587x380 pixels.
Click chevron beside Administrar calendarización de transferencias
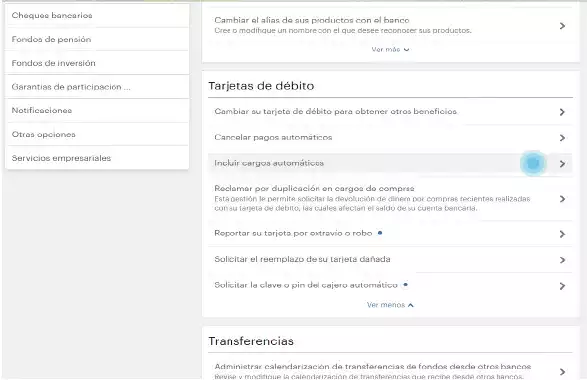562,372
